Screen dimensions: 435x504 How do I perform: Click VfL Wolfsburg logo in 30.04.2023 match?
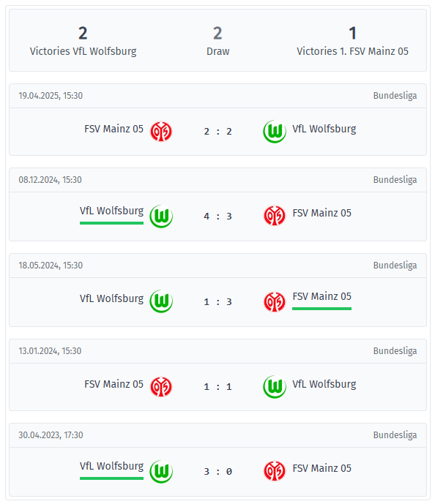(161, 472)
